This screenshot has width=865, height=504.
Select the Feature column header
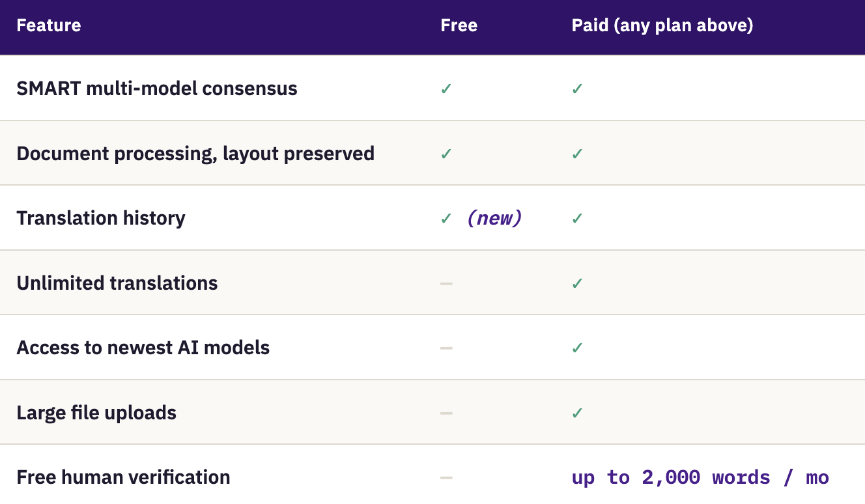(x=49, y=25)
